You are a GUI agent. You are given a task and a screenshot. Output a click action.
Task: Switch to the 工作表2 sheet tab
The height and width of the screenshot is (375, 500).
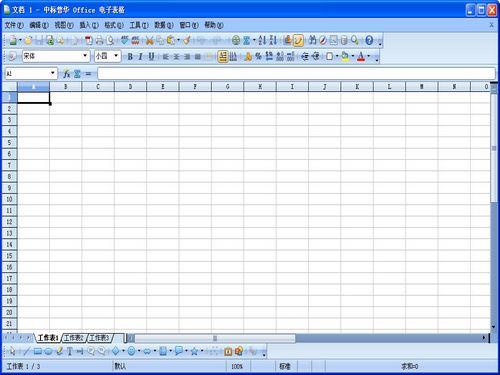coord(74,338)
